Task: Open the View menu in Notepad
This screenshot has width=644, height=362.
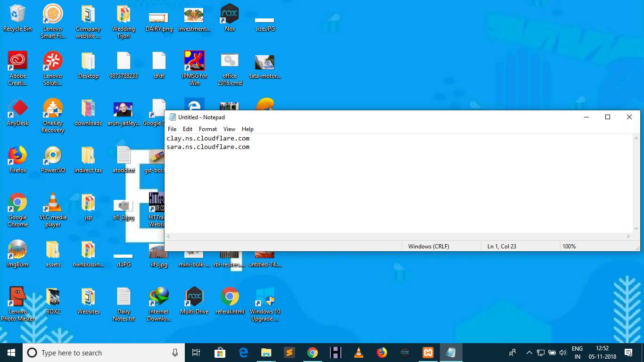Action: tap(229, 129)
